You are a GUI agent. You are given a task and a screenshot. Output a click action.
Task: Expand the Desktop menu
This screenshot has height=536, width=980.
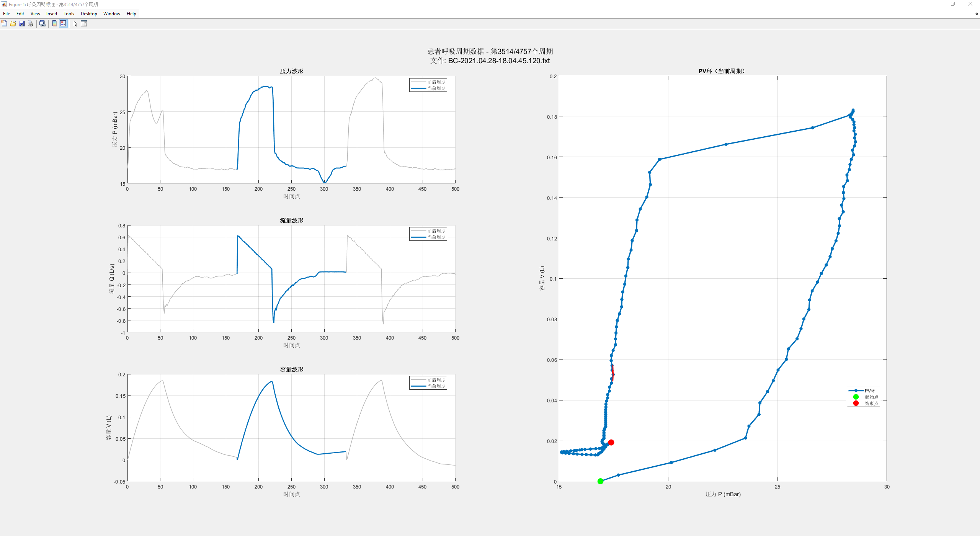click(x=89, y=14)
